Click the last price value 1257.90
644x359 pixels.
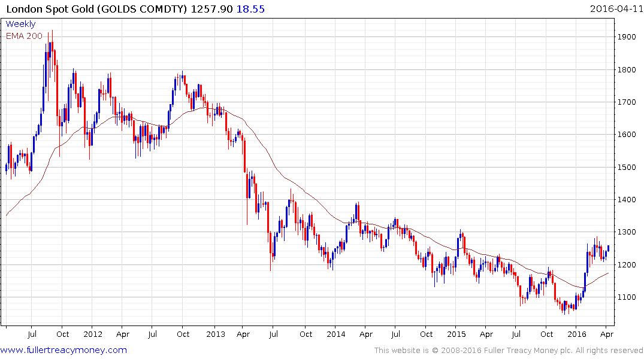[x=211, y=9]
